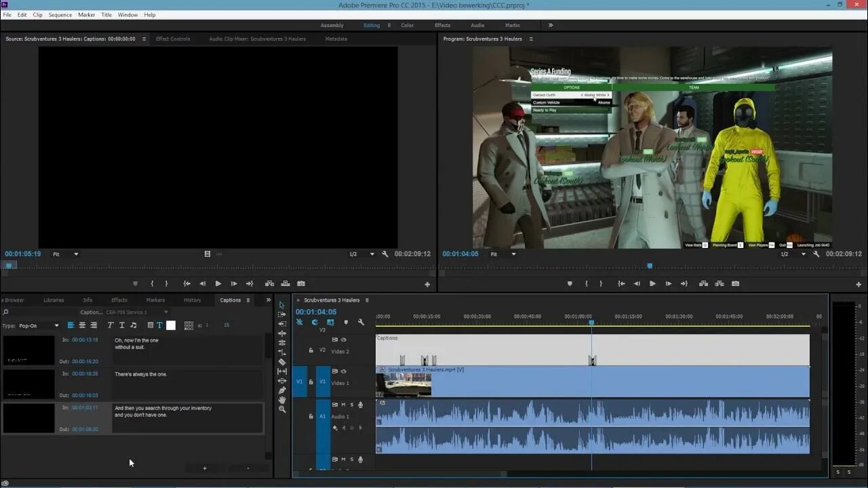Image resolution: width=868 pixels, height=488 pixels.
Task: Select the Hand tool in the tools panel
Action: [282, 400]
